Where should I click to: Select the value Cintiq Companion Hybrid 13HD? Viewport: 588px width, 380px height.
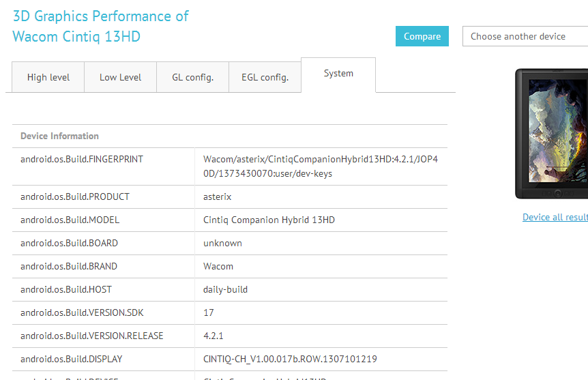(x=269, y=220)
